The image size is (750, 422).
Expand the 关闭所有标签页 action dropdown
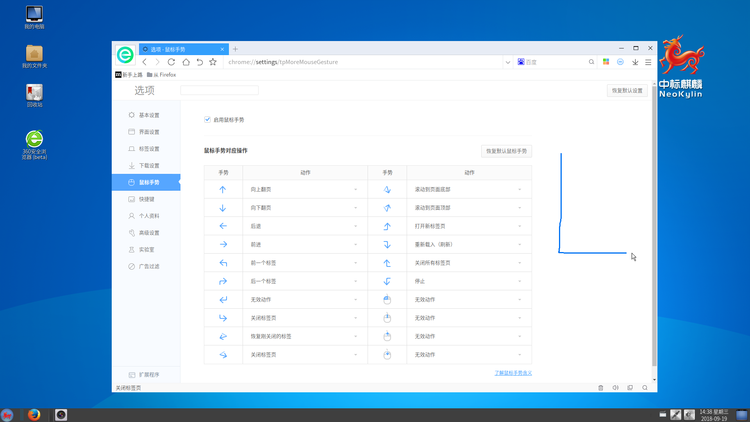469,263
